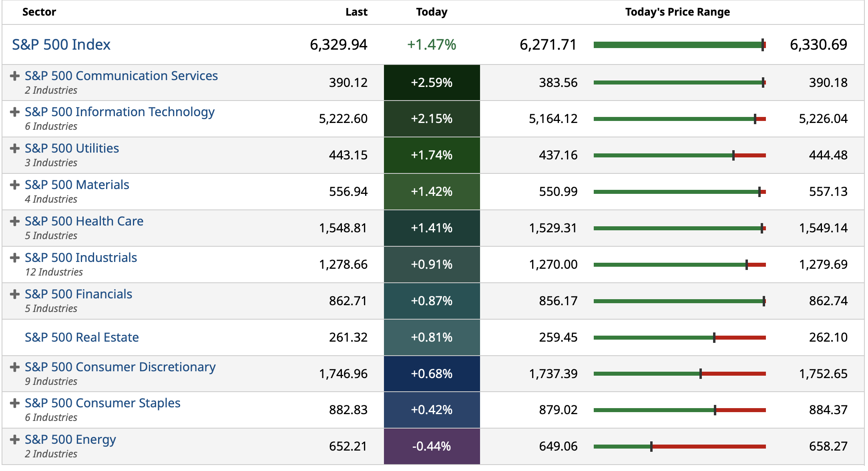Open the S&P 500 Index link
Screen dimensions: 868x471
pyautogui.click(x=61, y=44)
